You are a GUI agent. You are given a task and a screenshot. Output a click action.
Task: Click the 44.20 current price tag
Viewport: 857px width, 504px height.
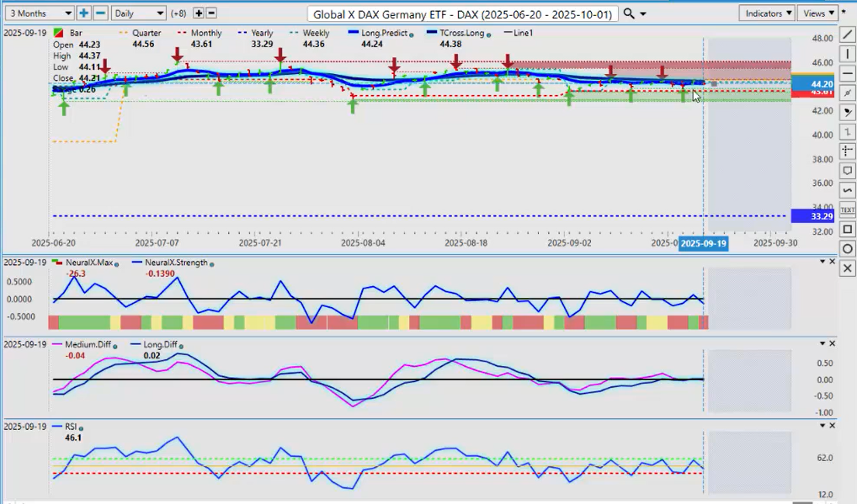[x=812, y=83]
